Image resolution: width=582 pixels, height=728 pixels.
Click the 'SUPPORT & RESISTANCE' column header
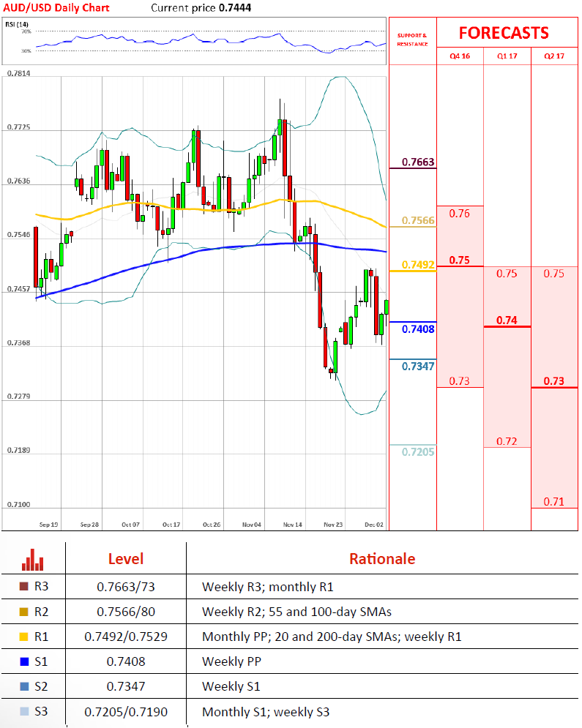point(412,40)
